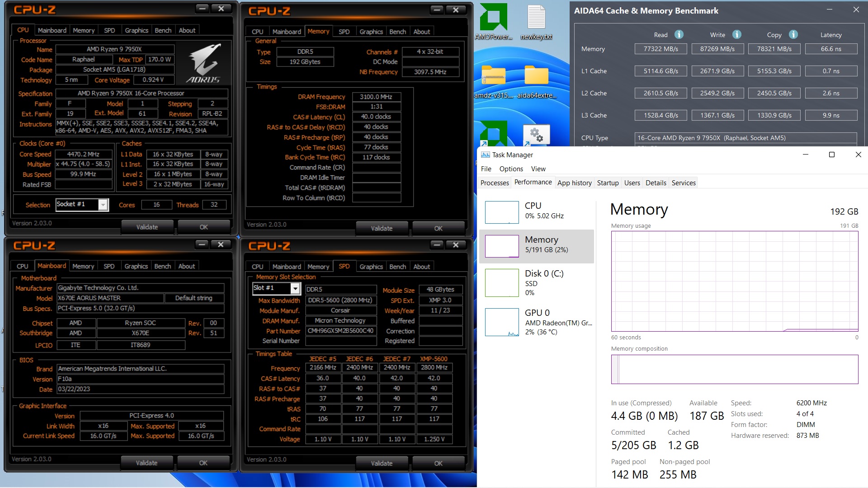
Task: Click the BIOS version F10a field
Action: [x=140, y=379]
